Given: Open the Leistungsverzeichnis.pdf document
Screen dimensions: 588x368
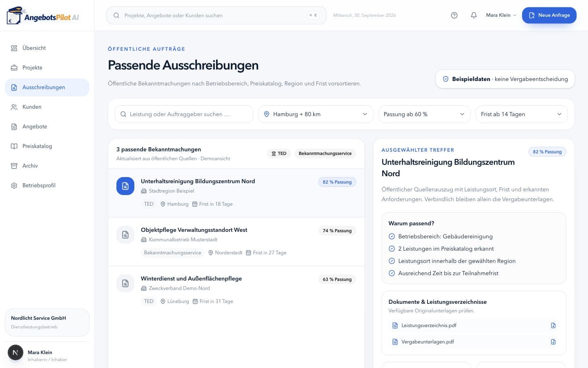Looking at the screenshot, I should click(x=474, y=325).
